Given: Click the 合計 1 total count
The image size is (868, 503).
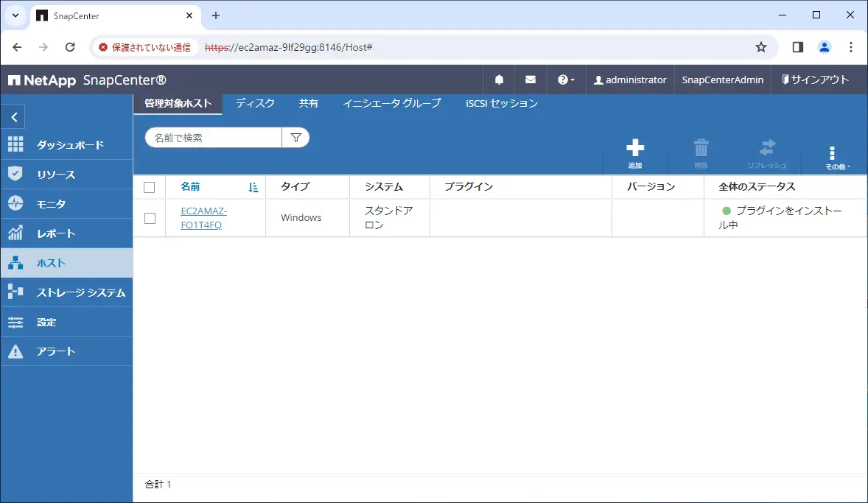Looking at the screenshot, I should pos(158,484).
